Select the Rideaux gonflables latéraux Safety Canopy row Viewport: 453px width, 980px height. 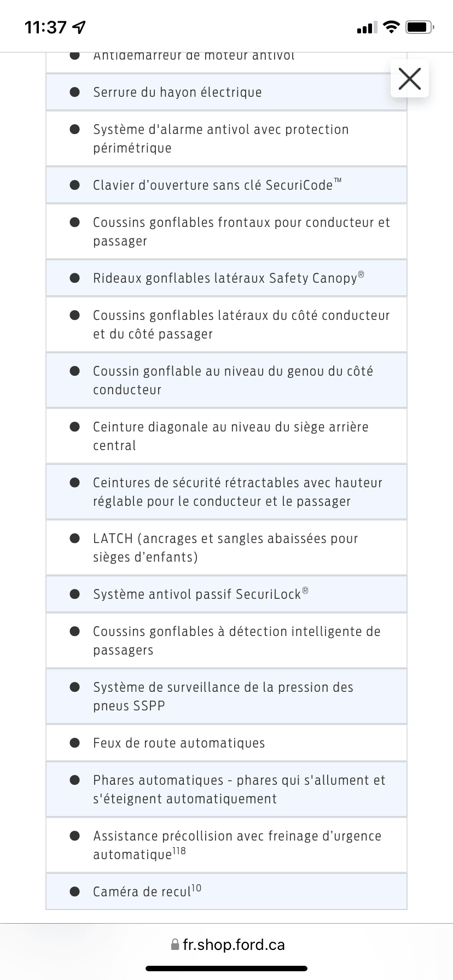[226, 278]
